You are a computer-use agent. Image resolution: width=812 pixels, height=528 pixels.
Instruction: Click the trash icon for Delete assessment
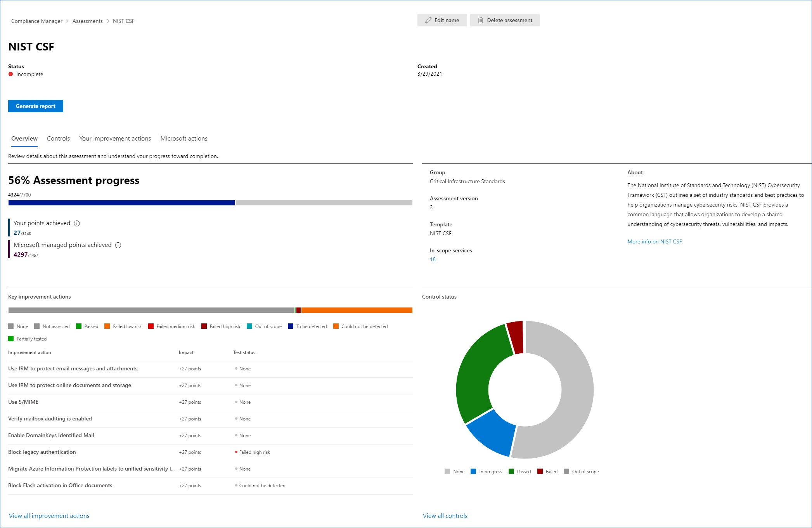click(480, 20)
